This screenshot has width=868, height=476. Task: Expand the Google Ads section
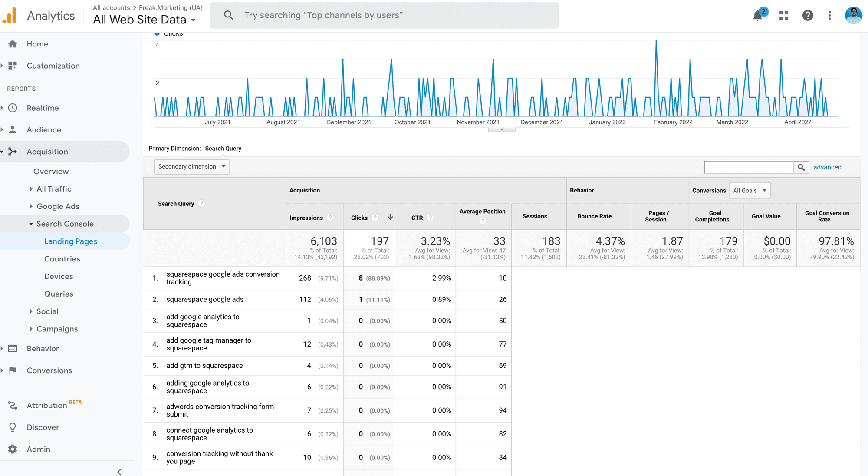click(31, 206)
